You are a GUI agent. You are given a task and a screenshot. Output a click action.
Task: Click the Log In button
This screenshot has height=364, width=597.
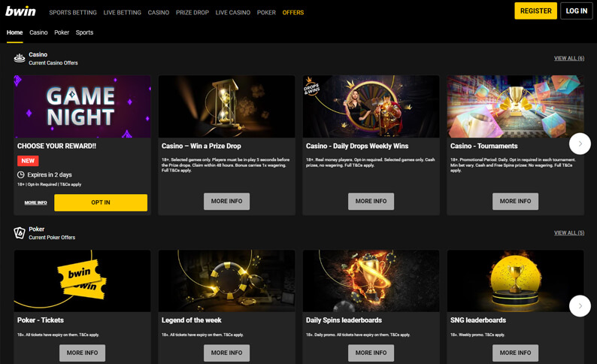pyautogui.click(x=577, y=11)
